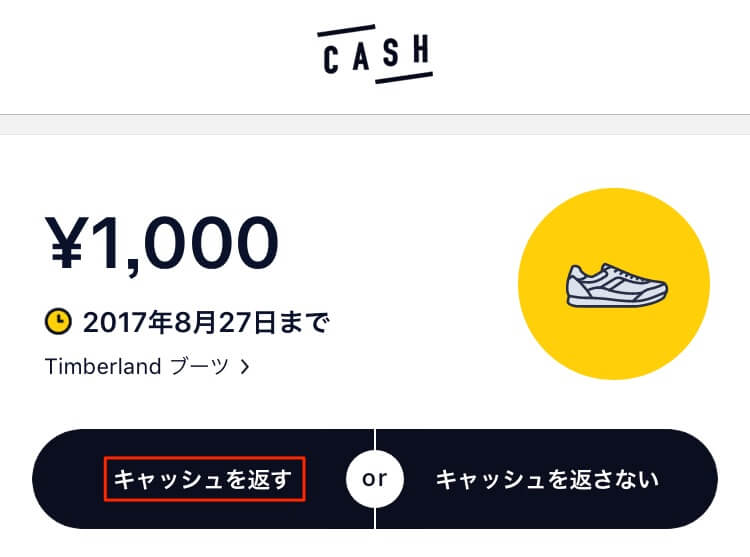Click the ブーツ word in the item name
Screen dimensions: 750x557
[x=199, y=367]
